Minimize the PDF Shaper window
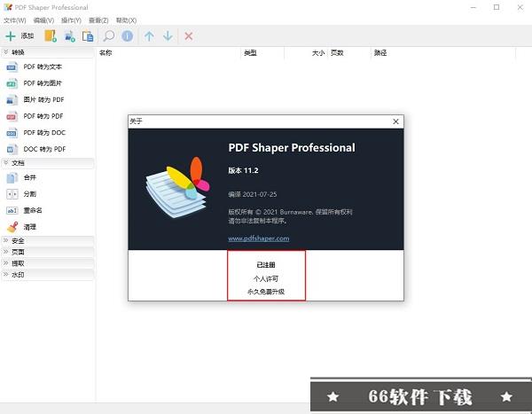This screenshot has height=414, width=532. (x=473, y=7)
